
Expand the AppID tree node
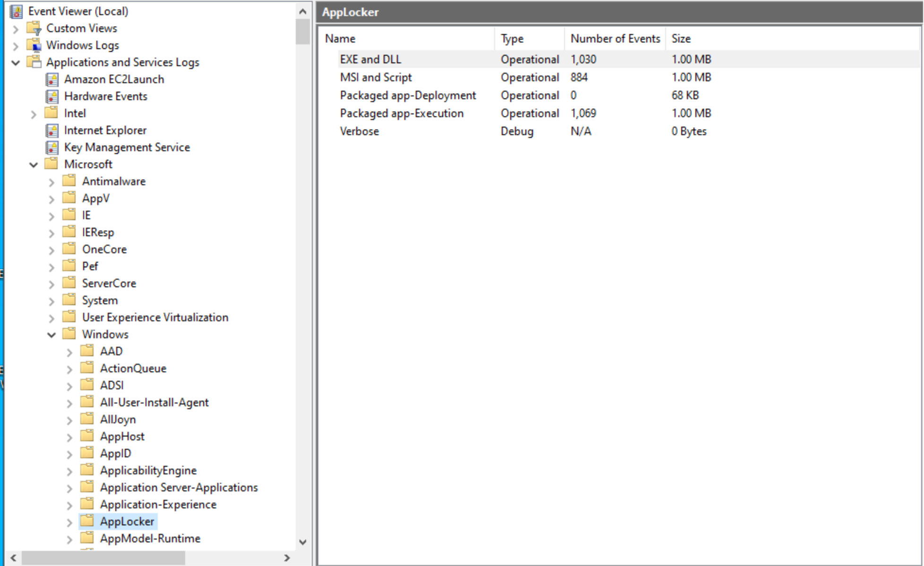pos(69,453)
